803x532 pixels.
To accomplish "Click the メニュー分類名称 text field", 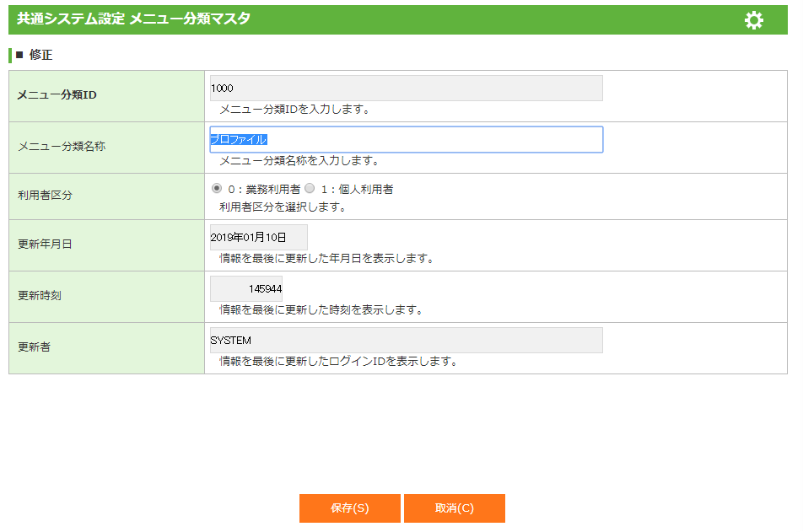I will click(x=406, y=140).
